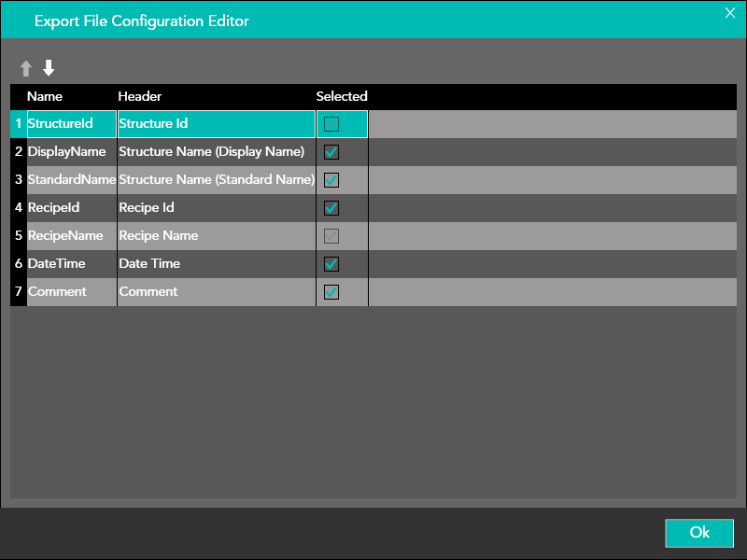The image size is (747, 560).
Task: Select the RecipeName name cell
Action: (x=71, y=236)
